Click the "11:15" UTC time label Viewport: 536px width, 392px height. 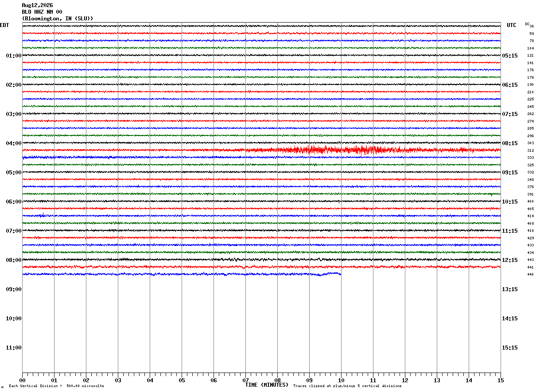tap(510, 231)
